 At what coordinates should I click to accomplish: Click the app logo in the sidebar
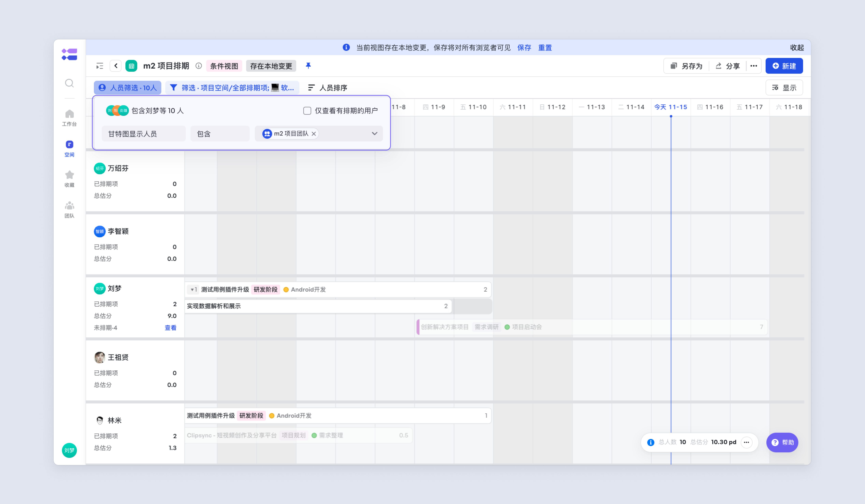(x=69, y=54)
